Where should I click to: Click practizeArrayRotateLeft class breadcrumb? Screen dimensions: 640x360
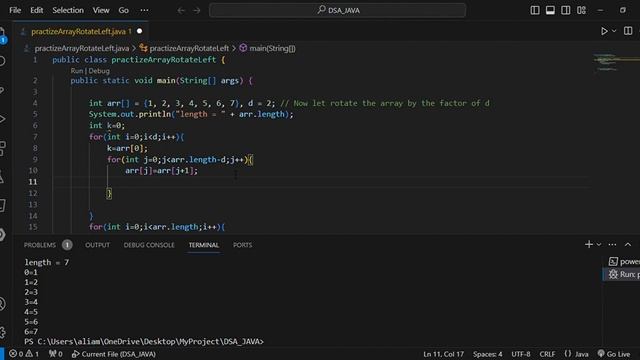pos(189,48)
